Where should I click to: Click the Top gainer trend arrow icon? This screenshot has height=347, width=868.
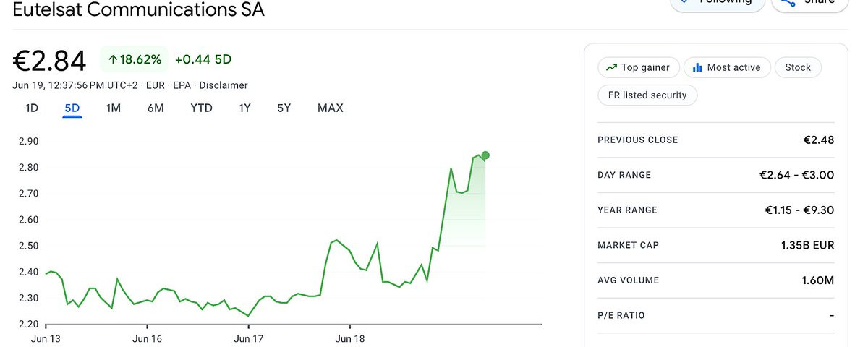click(x=611, y=67)
